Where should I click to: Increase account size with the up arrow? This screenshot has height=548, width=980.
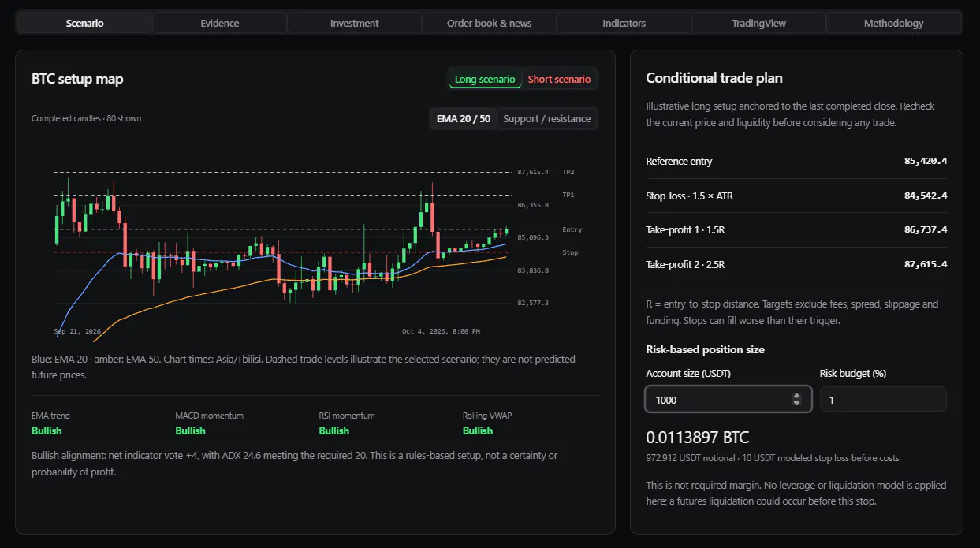click(x=796, y=395)
